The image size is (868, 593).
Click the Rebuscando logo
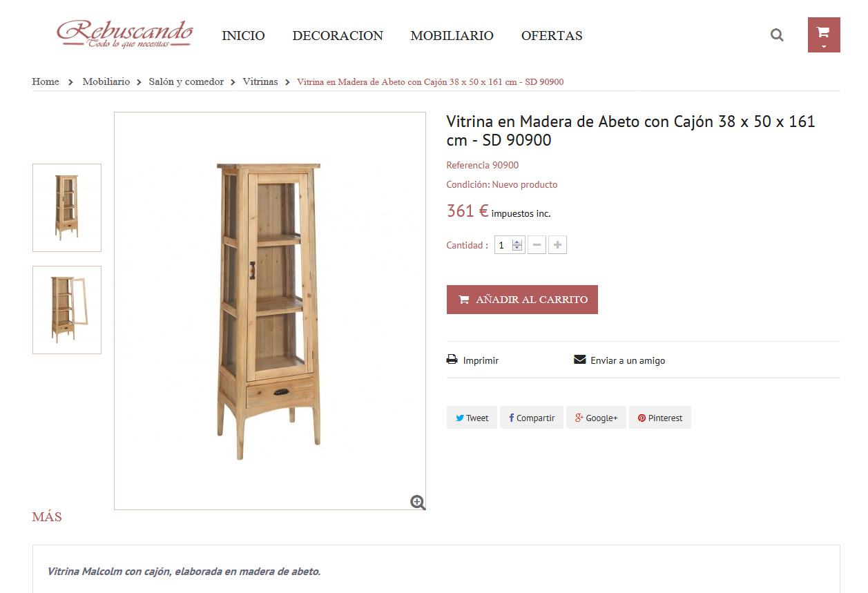(x=124, y=33)
